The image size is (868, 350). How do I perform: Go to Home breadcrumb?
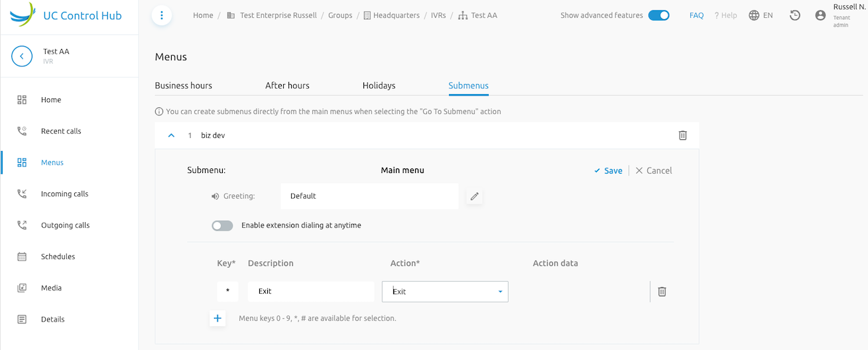(203, 15)
